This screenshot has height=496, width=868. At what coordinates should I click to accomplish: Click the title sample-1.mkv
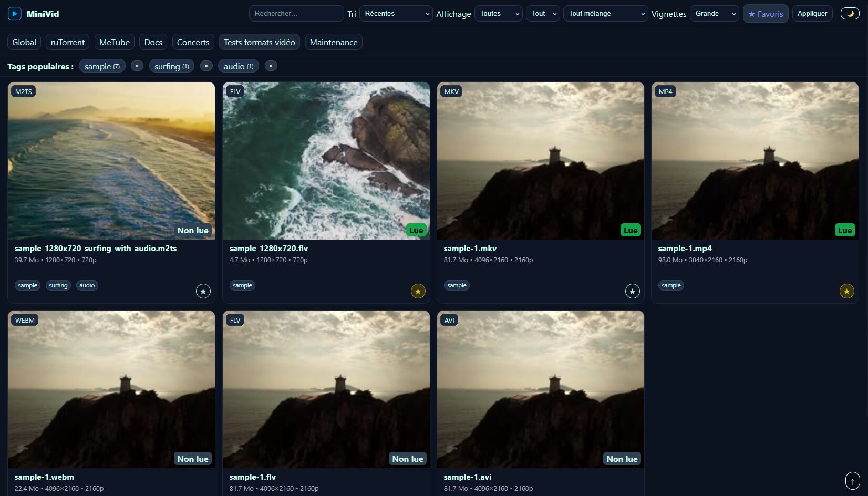470,249
